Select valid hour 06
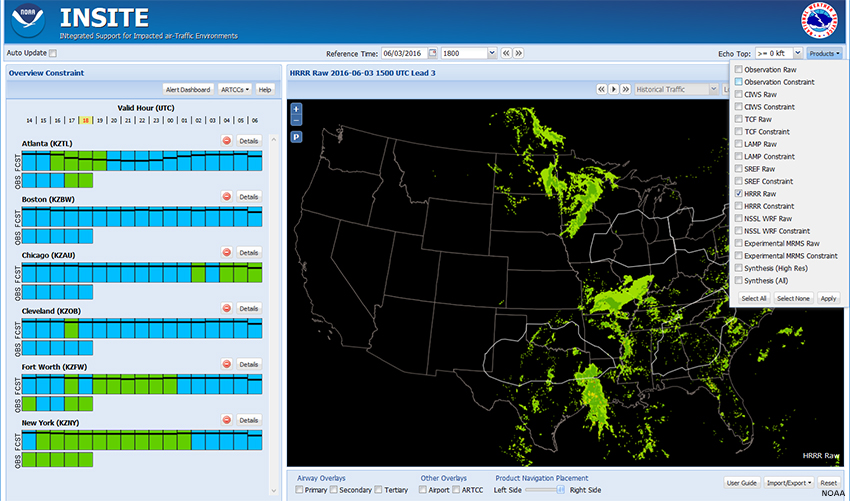 254,120
